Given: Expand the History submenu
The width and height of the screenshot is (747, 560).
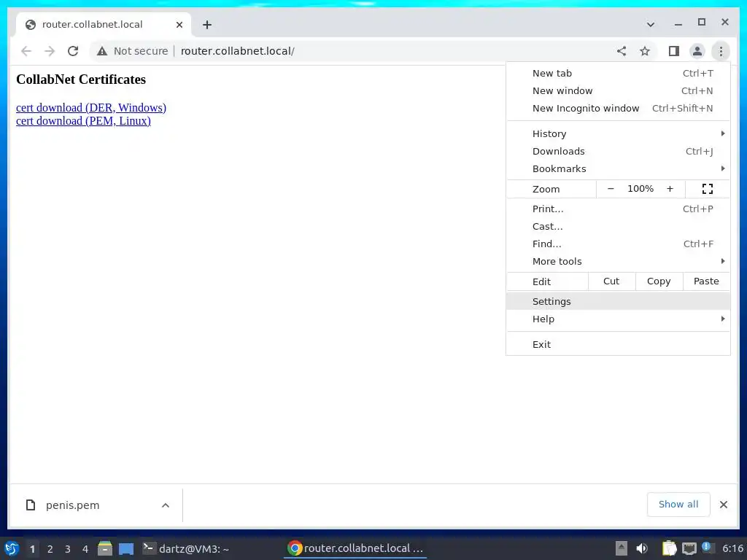Looking at the screenshot, I should pos(618,134).
